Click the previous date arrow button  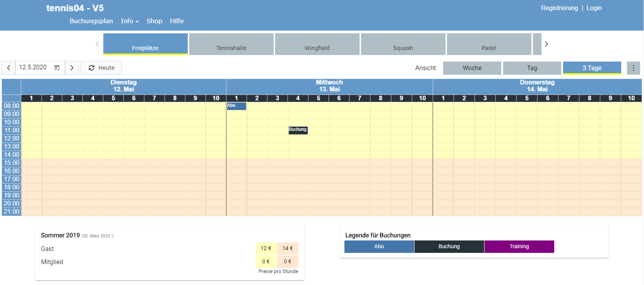pos(9,68)
